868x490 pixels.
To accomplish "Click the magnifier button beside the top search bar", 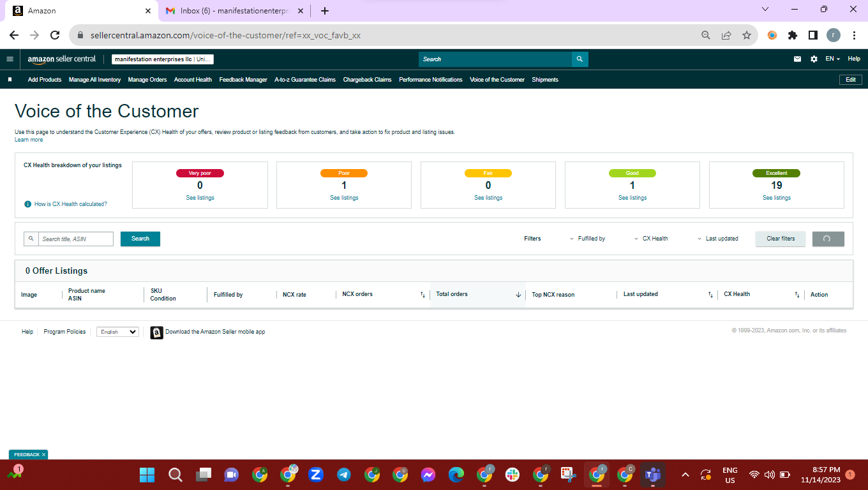I will 580,59.
